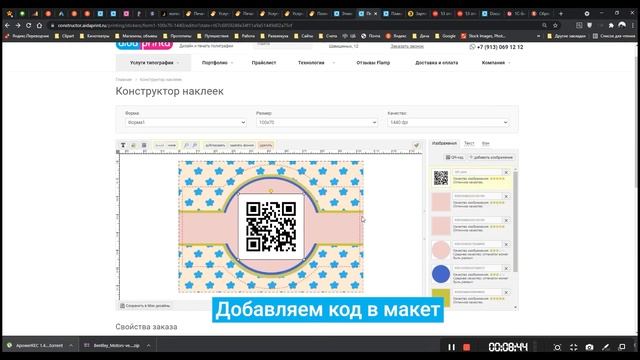The image size is (640, 360).
Task: Click browser back arrow
Action: [8, 25]
